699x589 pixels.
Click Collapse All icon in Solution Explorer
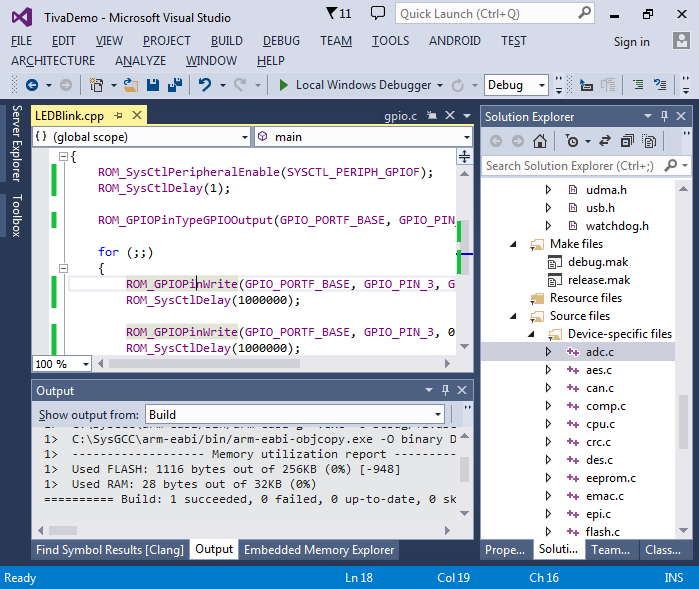tap(627, 141)
